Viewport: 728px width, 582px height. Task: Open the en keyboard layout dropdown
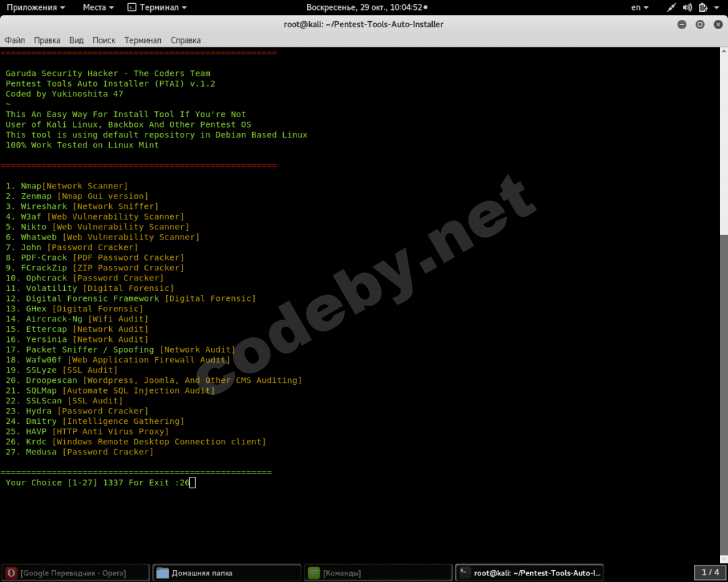(x=640, y=7)
